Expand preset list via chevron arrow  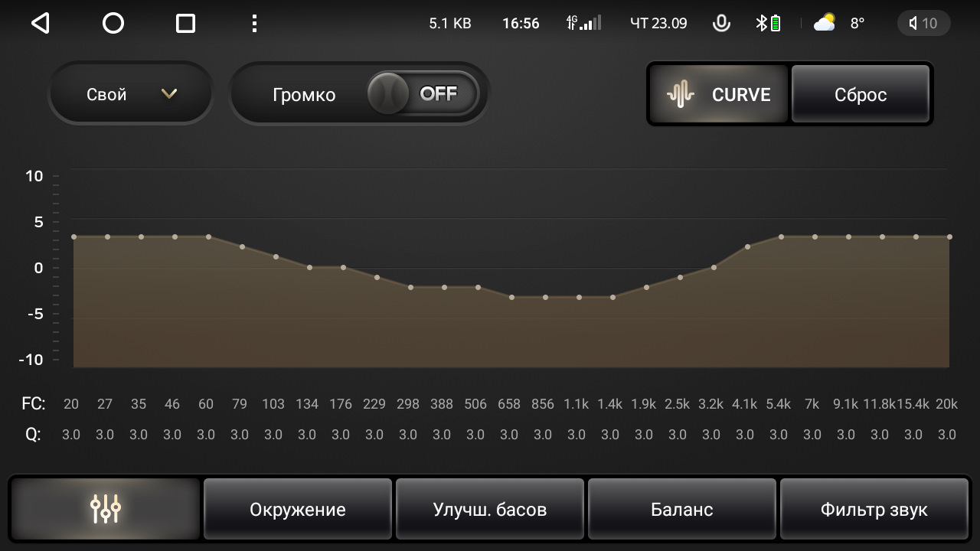point(169,94)
